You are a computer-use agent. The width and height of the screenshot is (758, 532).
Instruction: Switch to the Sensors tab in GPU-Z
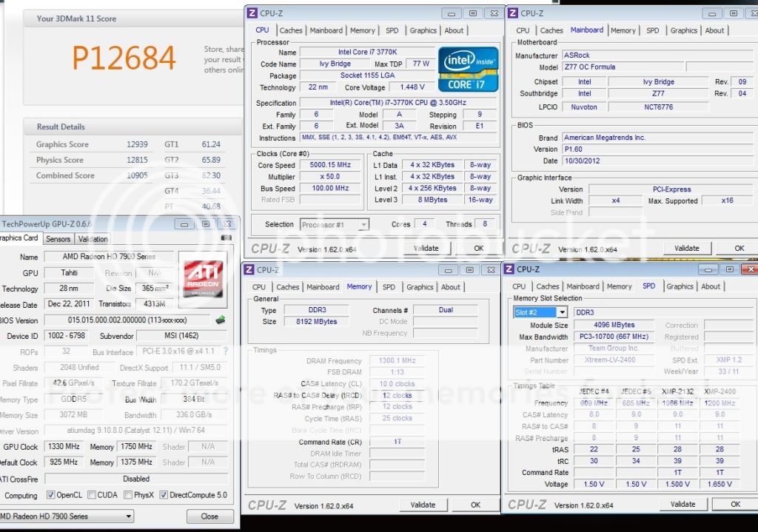[x=58, y=239]
